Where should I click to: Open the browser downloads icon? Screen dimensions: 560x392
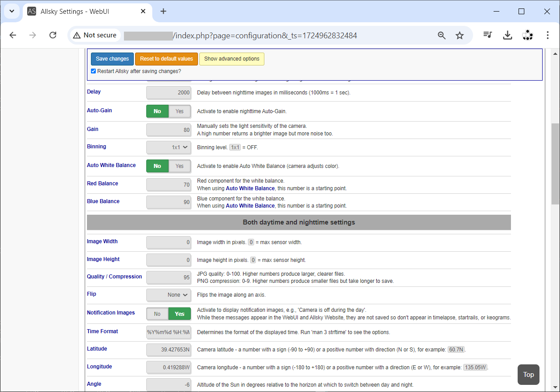click(x=507, y=35)
